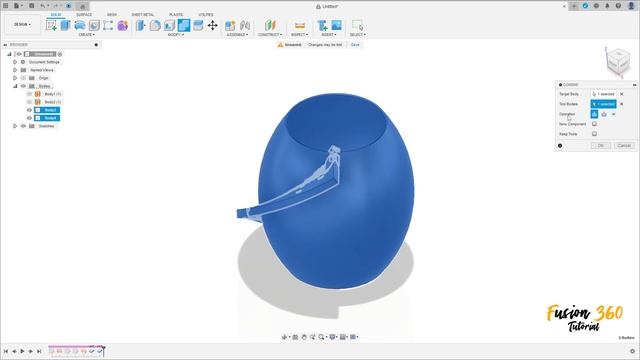Screen dimensions: 640x360
Task: Switch to the MESH tab
Action: tap(112, 15)
